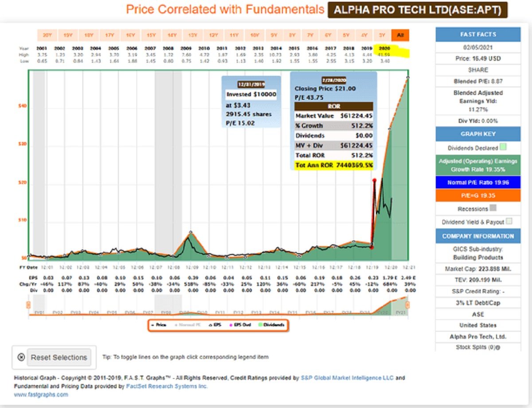Open S&P Global Market Intelligence LLC link

[x=347, y=378]
